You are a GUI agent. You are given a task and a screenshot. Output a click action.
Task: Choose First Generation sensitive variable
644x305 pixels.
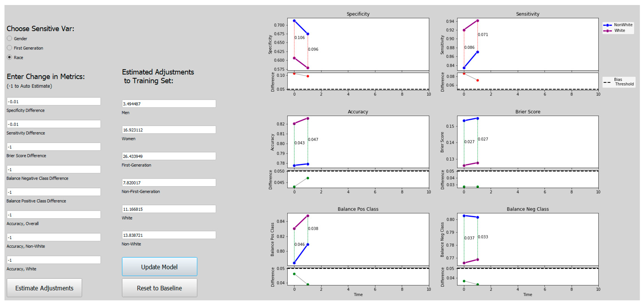9,48
